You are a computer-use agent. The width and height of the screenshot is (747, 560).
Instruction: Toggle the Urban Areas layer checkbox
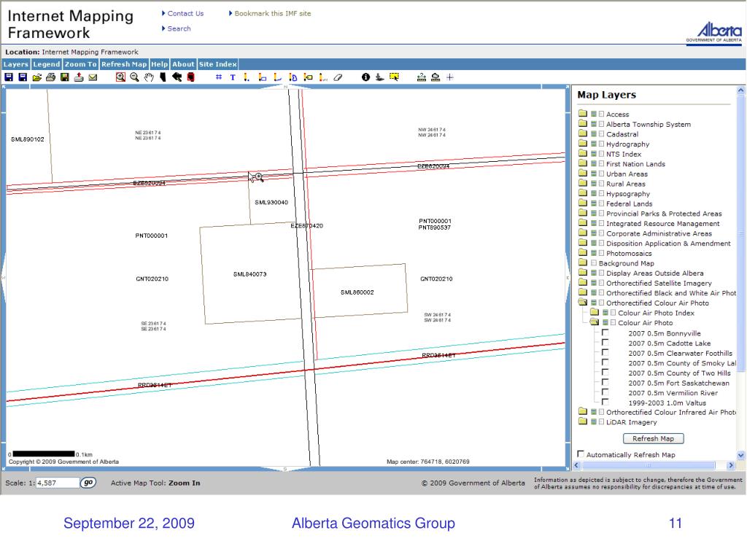point(601,174)
